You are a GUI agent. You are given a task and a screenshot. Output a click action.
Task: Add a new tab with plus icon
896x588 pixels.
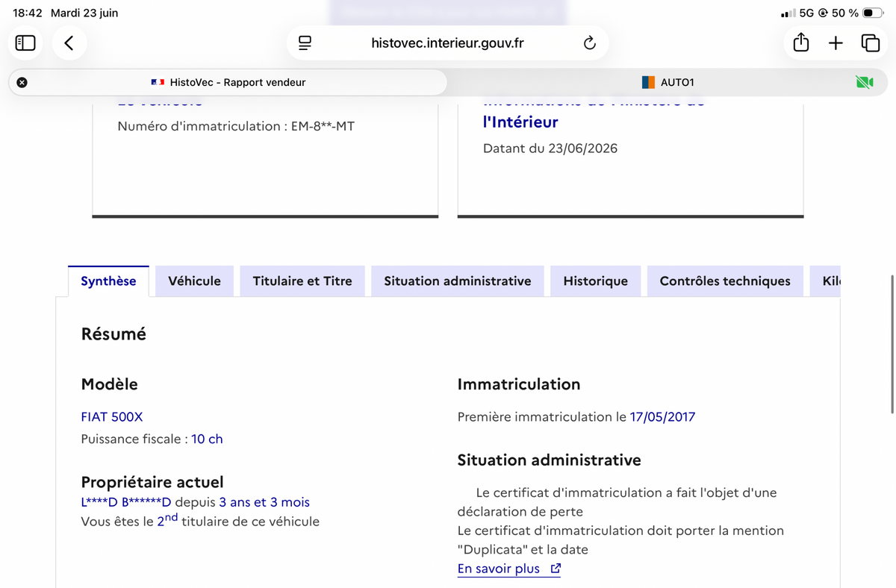tap(836, 43)
